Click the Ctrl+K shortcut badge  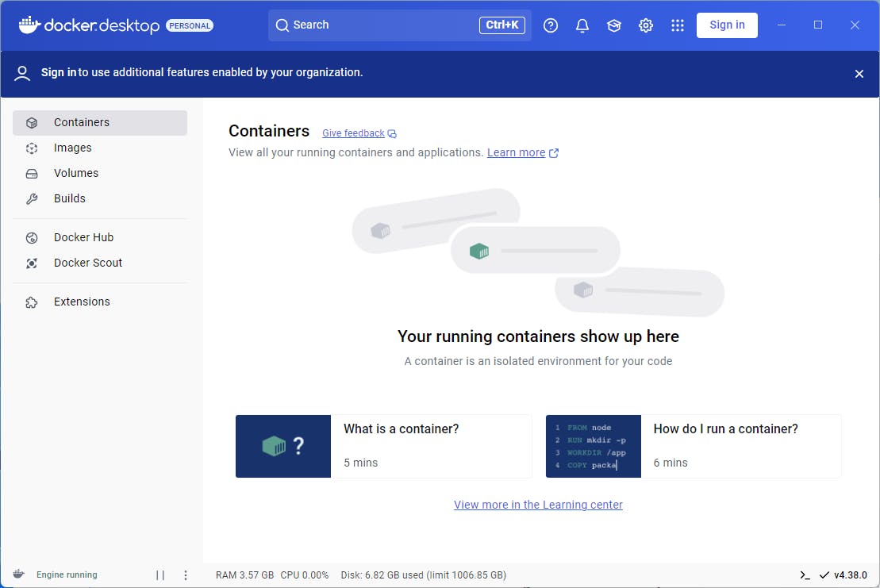click(501, 25)
